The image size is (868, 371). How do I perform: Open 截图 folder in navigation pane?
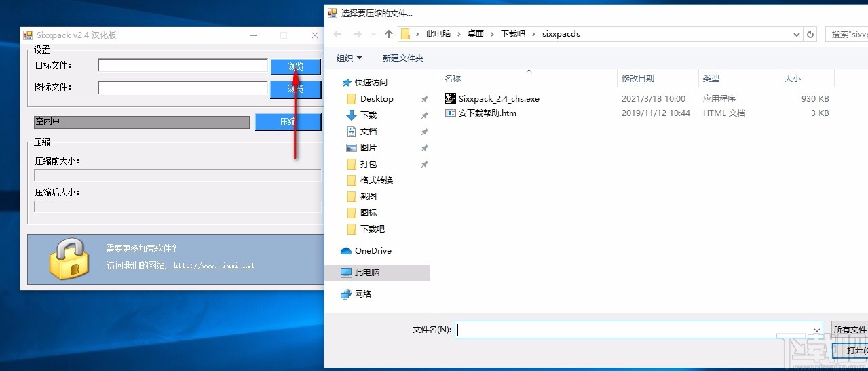pos(369,196)
